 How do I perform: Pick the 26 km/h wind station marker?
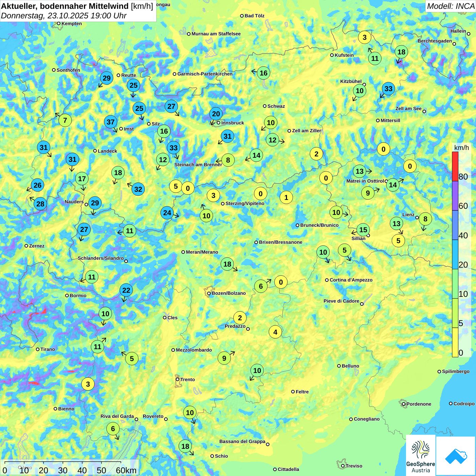(x=37, y=185)
